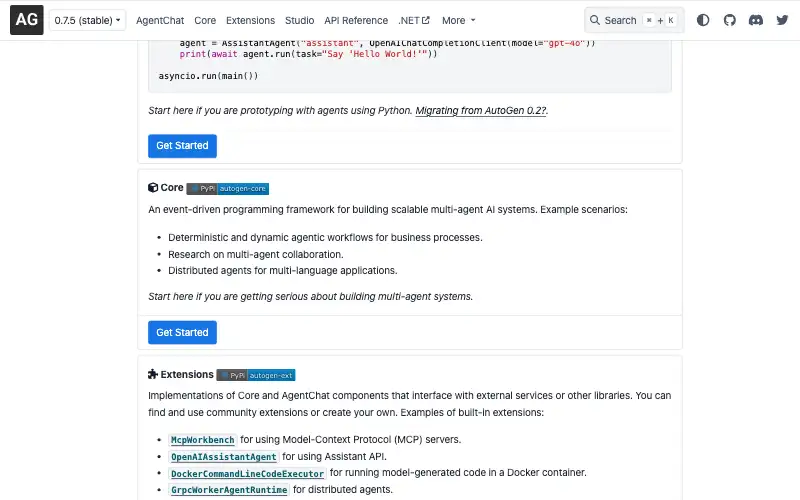The image size is (800, 500).
Task: Open the GrpcWorkerAgentRuntime link
Action: [x=229, y=490]
